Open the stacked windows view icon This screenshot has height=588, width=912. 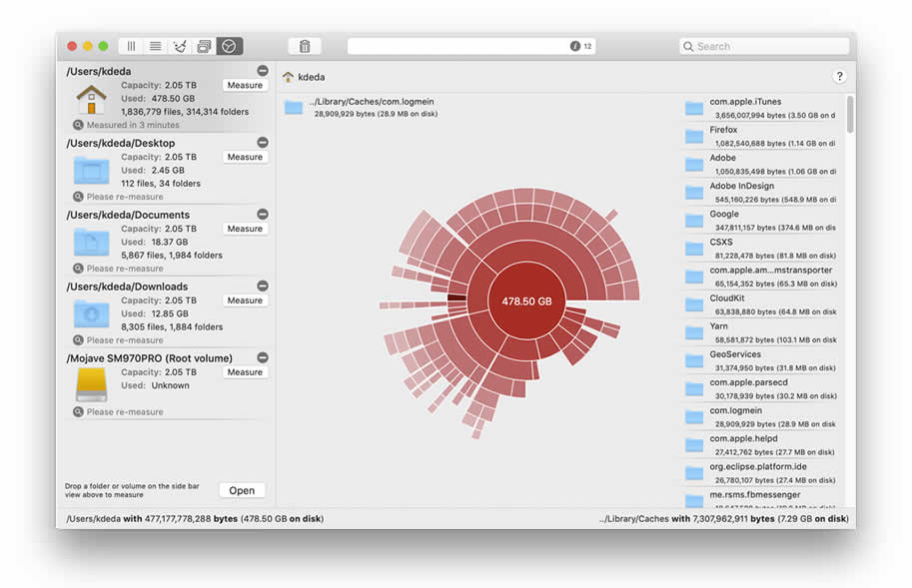click(x=204, y=46)
